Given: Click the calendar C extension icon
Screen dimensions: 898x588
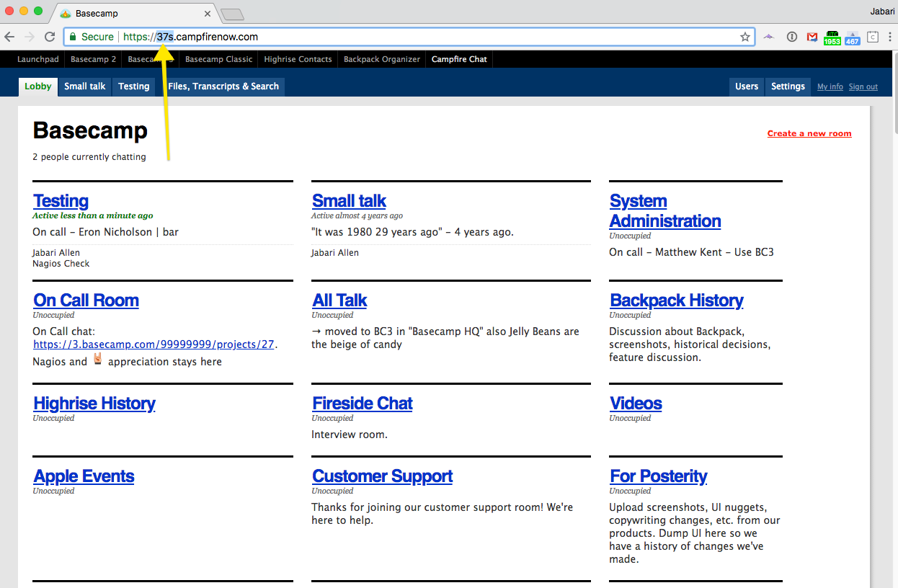Looking at the screenshot, I should pos(873,37).
